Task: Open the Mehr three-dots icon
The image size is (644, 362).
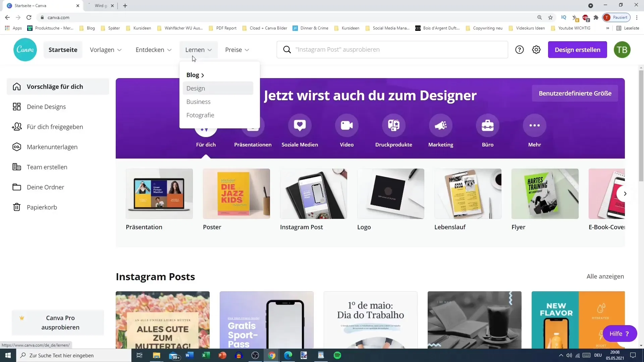Action: pos(535,125)
